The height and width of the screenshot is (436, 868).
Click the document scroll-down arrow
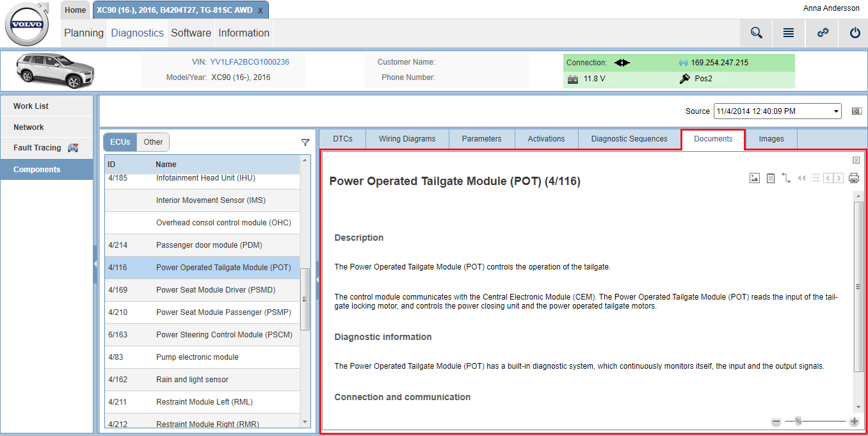(x=858, y=407)
